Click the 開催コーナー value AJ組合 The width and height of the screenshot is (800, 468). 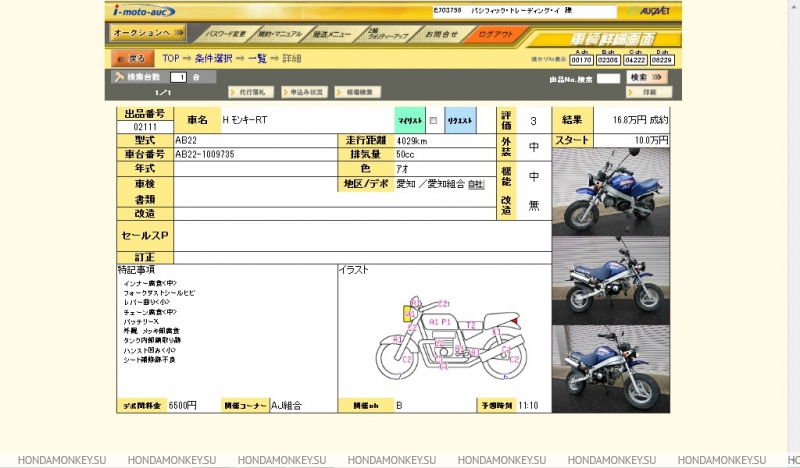[286, 405]
